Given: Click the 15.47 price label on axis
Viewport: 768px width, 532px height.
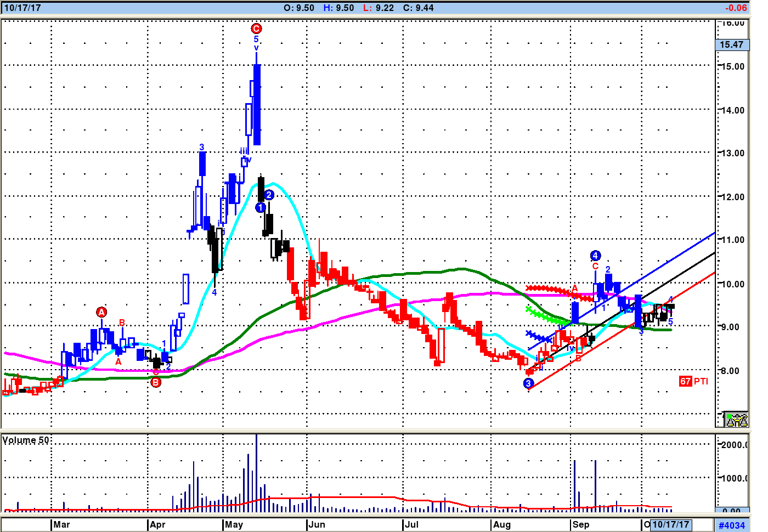Looking at the screenshot, I should 732,44.
